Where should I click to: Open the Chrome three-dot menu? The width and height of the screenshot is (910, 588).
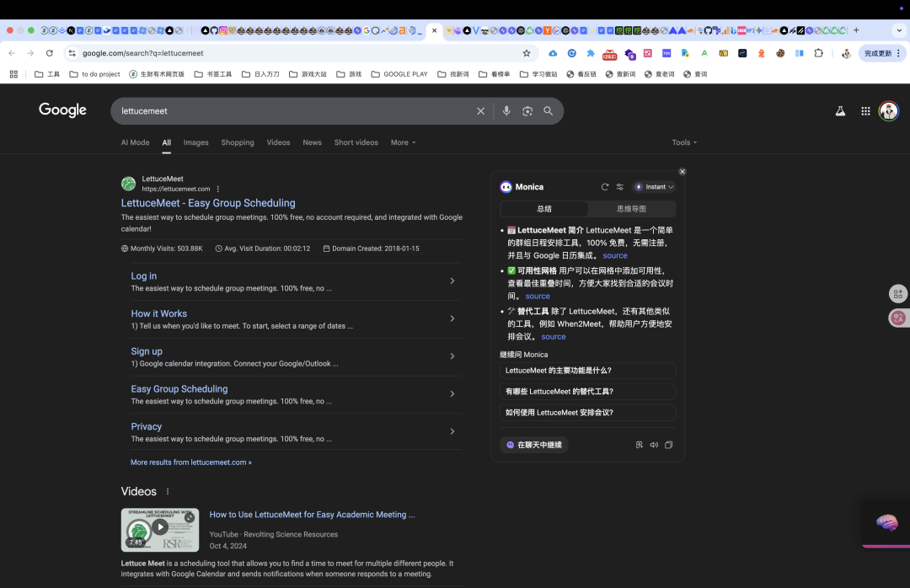(898, 53)
